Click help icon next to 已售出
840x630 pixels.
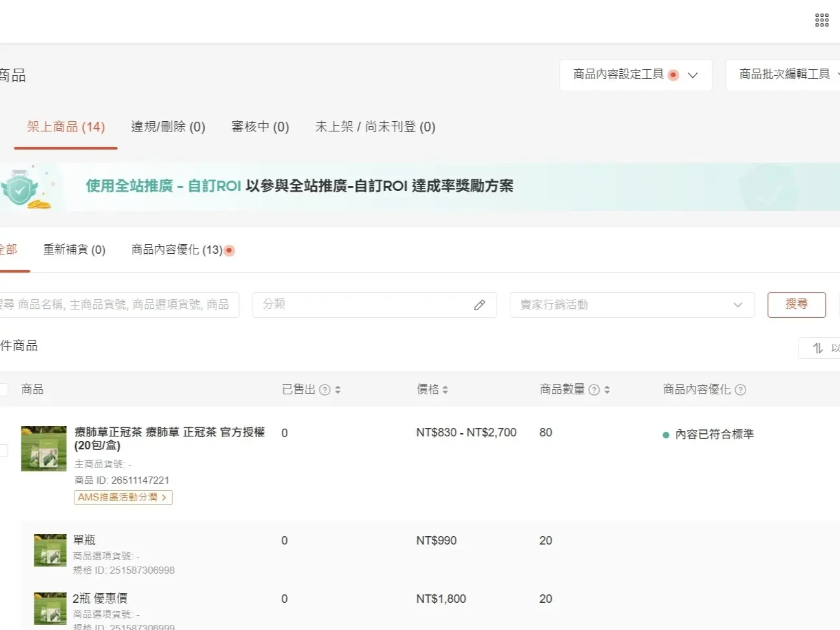[x=325, y=390]
